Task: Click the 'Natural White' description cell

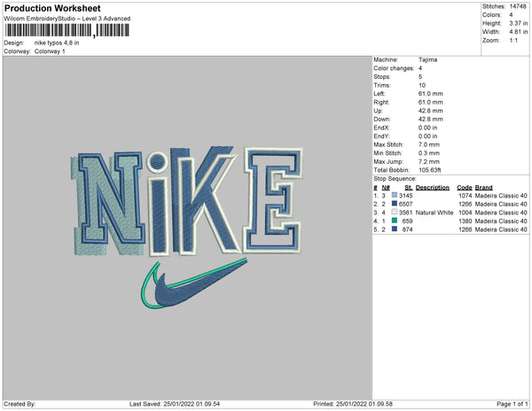Action: pyautogui.click(x=434, y=213)
